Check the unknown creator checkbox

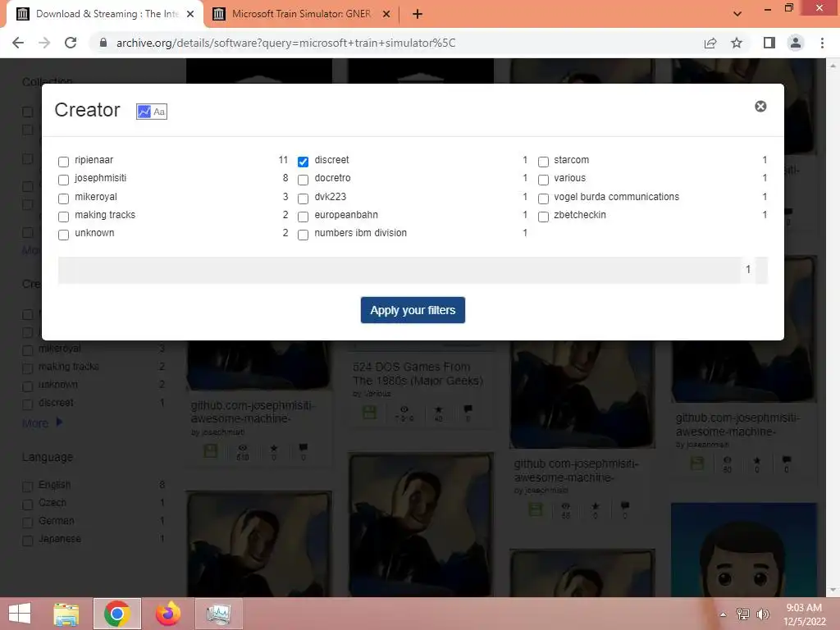click(x=64, y=235)
